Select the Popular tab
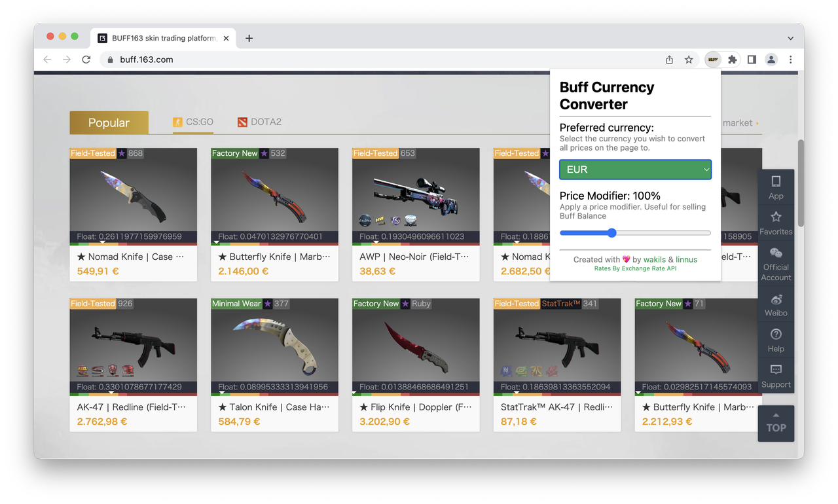Viewport: 838px width, 504px height. pos(109,122)
